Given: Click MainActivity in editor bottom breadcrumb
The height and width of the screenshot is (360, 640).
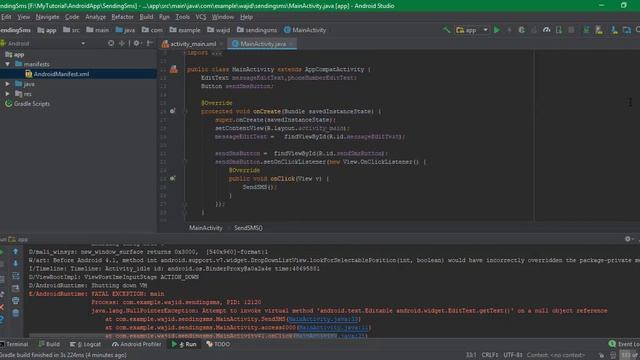Looking at the screenshot, I should click(206, 228).
